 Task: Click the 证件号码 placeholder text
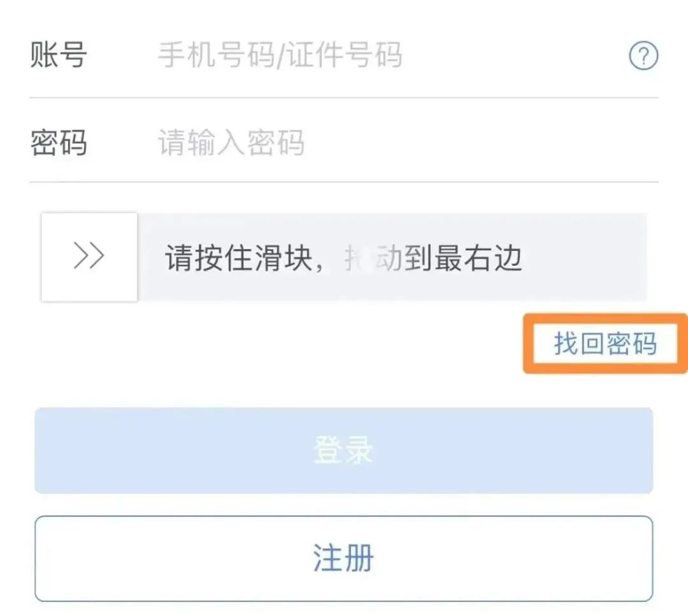[x=344, y=55]
